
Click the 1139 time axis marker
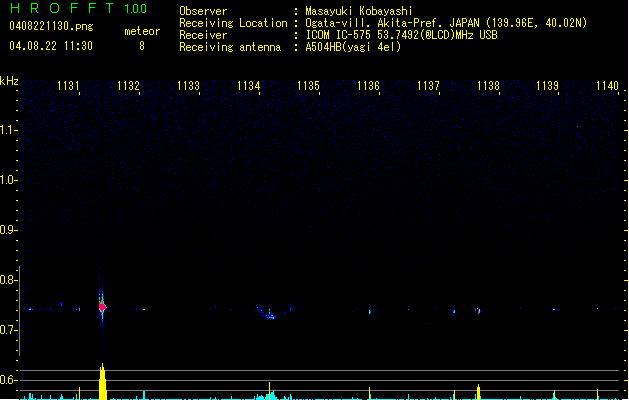coord(547,85)
